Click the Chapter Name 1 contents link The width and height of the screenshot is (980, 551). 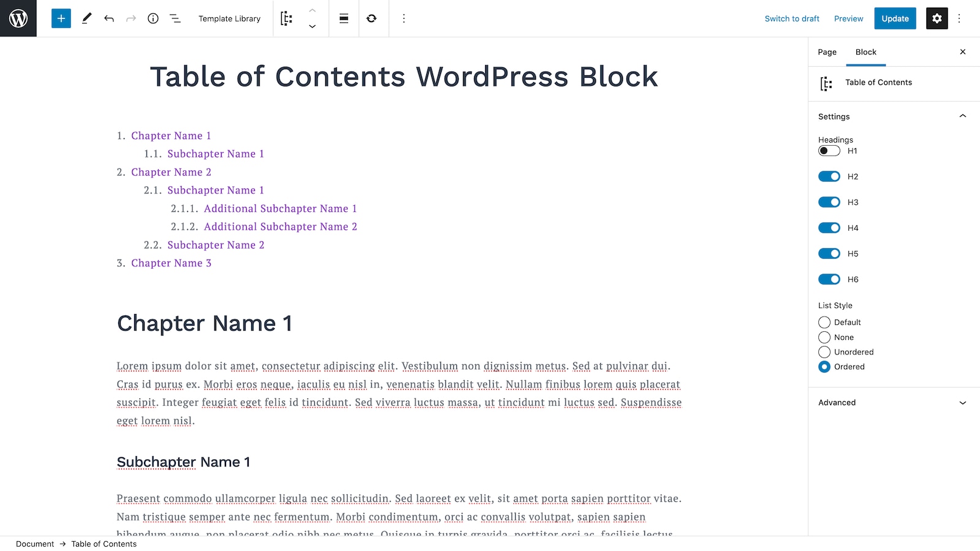[x=171, y=136]
